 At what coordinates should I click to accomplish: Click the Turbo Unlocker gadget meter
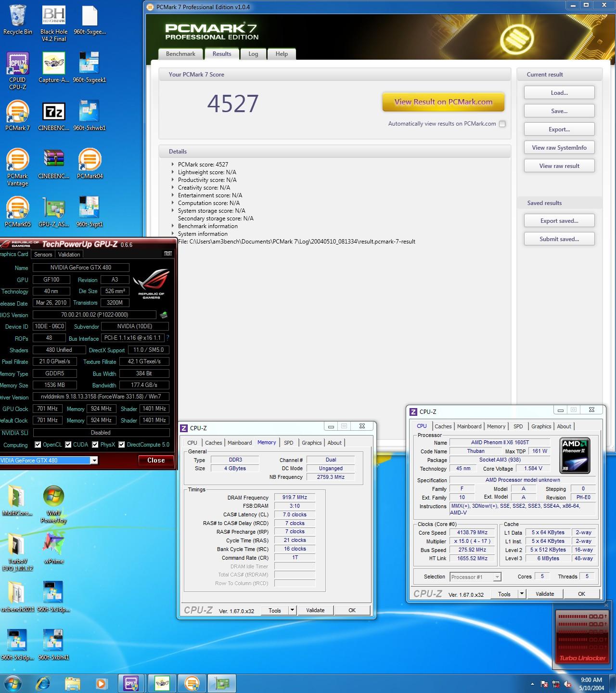pyautogui.click(x=582, y=636)
